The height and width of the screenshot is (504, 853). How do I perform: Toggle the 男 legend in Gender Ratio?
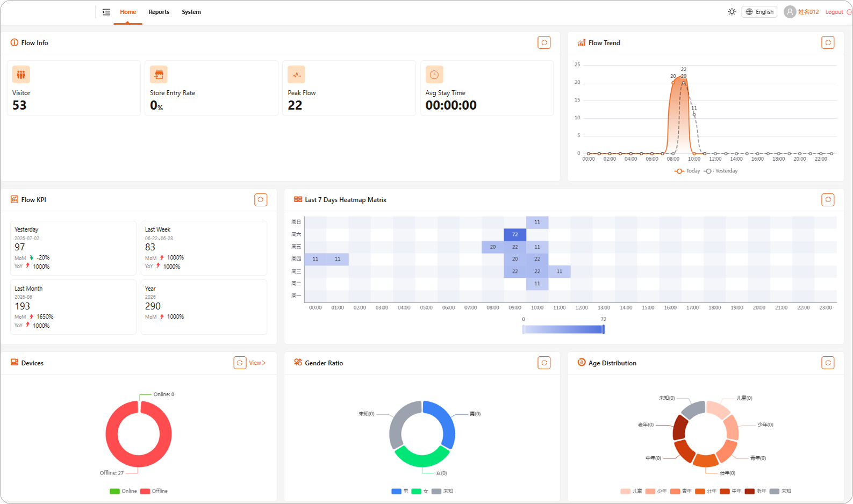click(x=400, y=491)
